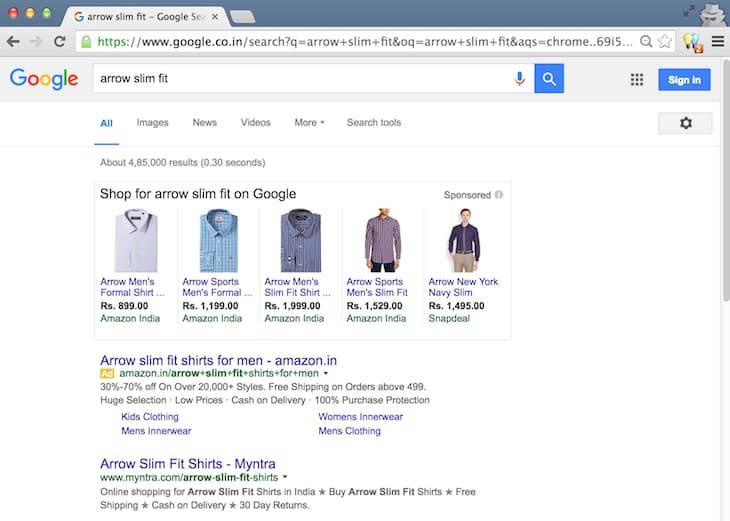Open the Womens Innerwear sitelink
730x521 pixels.
tap(360, 417)
